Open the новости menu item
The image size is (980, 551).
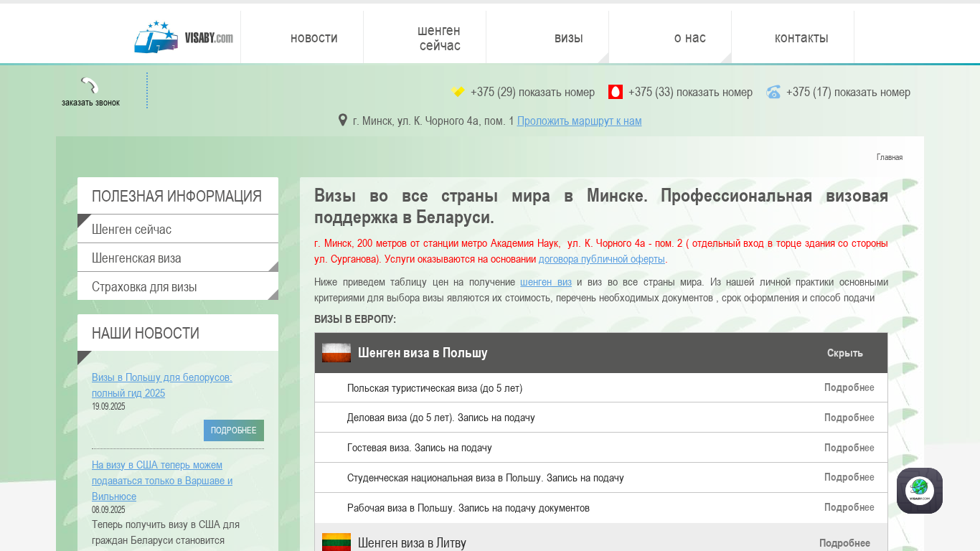coord(314,38)
